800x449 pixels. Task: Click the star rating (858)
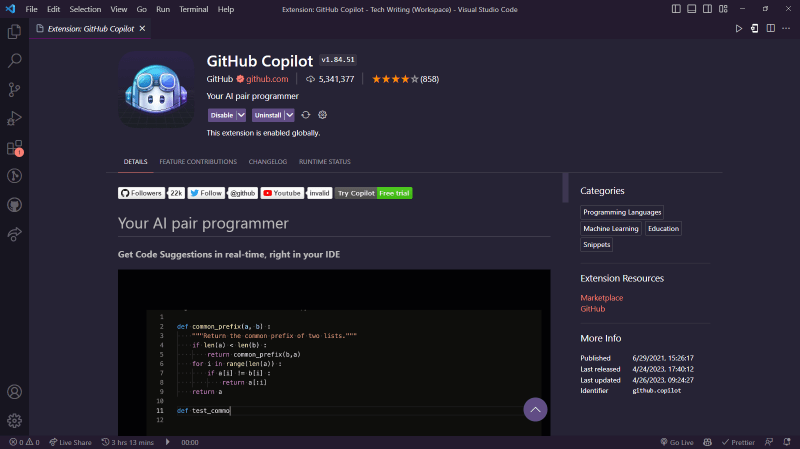pos(405,79)
